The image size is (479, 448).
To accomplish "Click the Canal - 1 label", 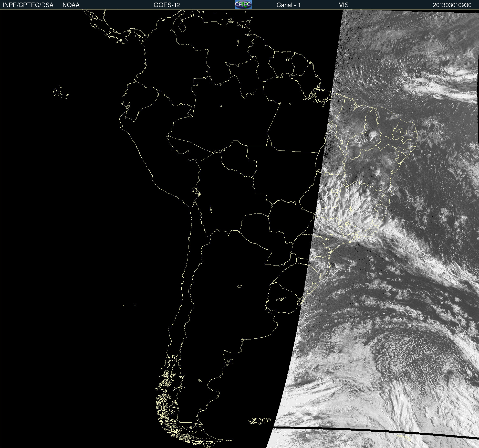I will pyautogui.click(x=289, y=5).
